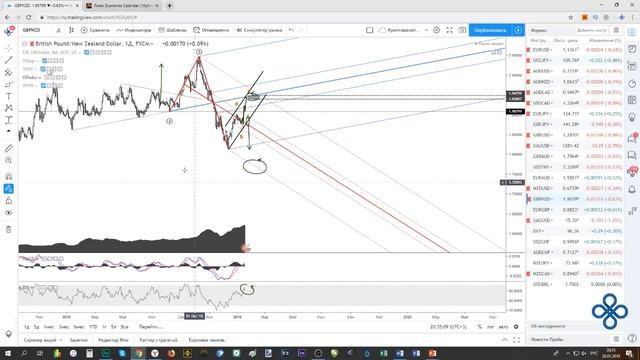Open the chart settings gear
This screenshot has height=360, width=640.
point(436,30)
